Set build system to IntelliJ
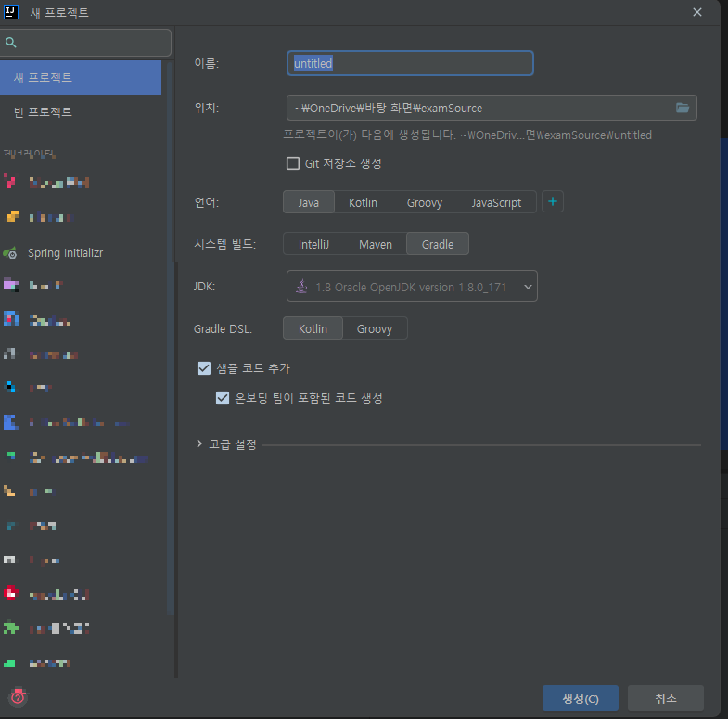Viewport: 728px width, 719px height. tap(313, 244)
